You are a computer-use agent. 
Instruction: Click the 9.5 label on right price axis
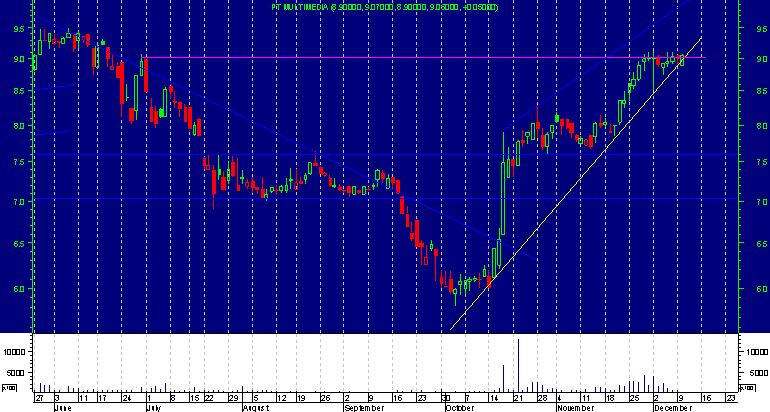tap(762, 29)
